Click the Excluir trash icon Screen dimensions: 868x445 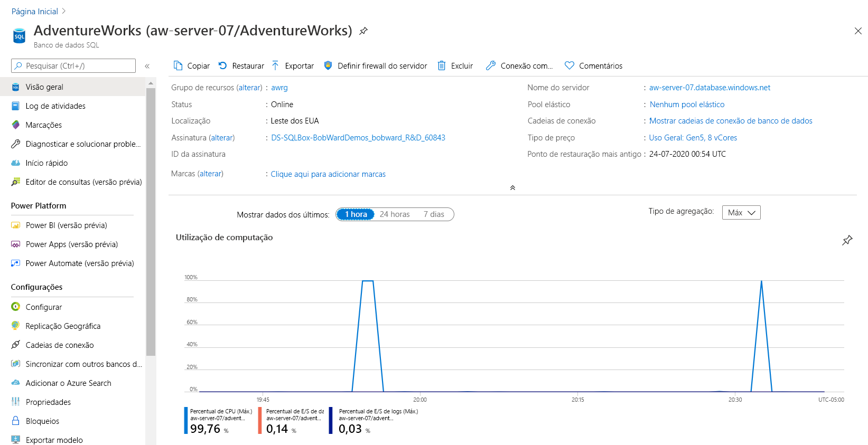coord(442,65)
